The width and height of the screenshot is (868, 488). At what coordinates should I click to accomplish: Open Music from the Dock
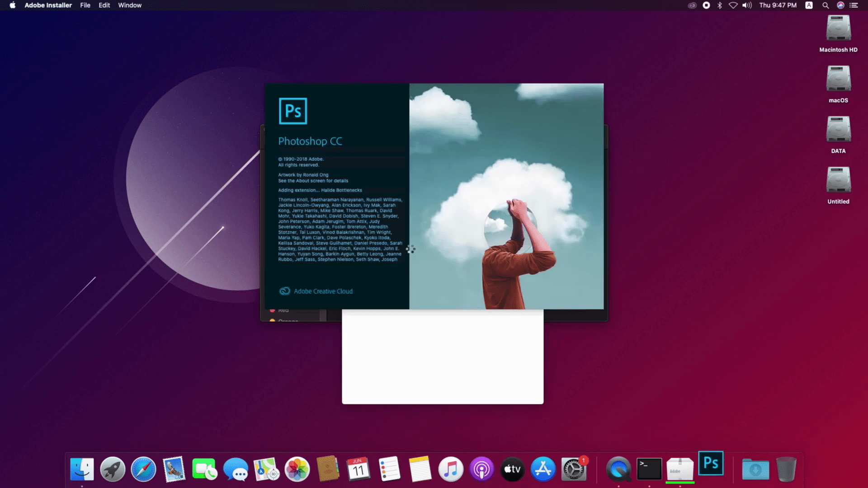(451, 469)
